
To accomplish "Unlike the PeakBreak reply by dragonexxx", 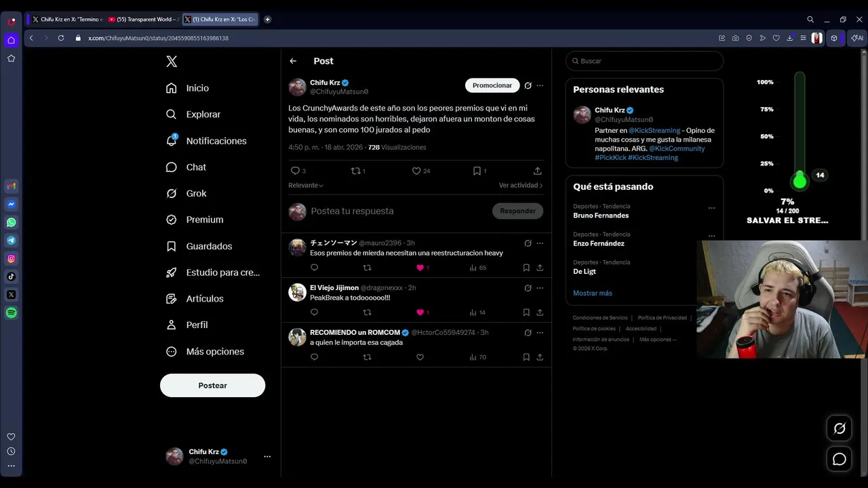I will coord(420,312).
